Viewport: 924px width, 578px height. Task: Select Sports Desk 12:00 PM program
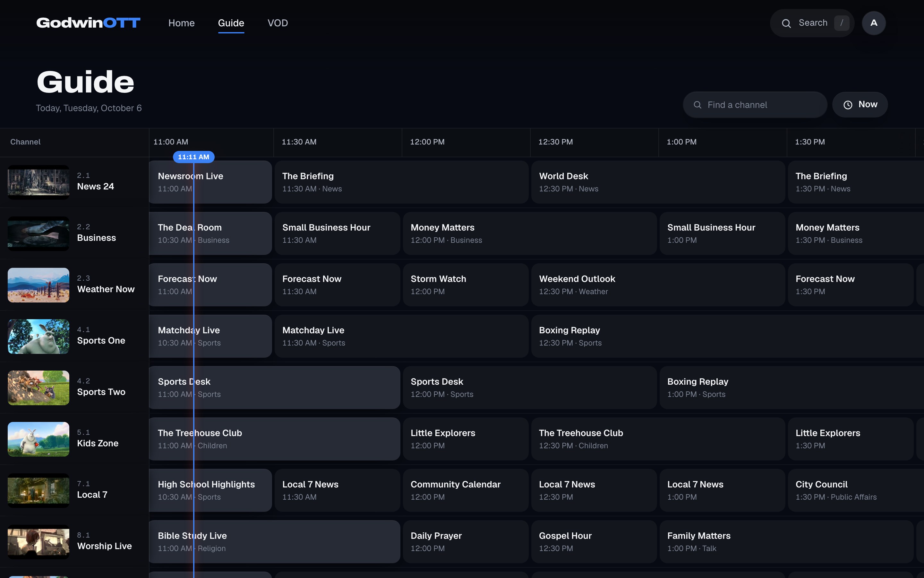point(530,388)
